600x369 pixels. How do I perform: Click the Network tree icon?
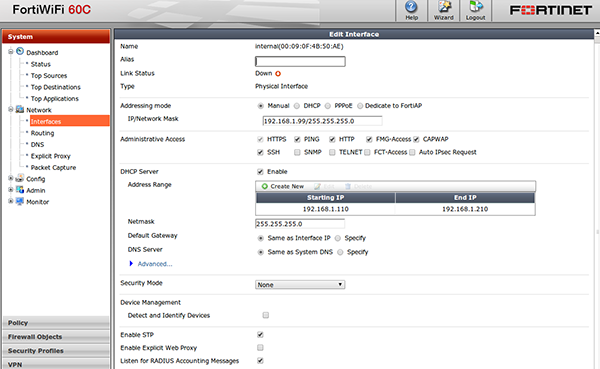pyautogui.click(x=20, y=109)
